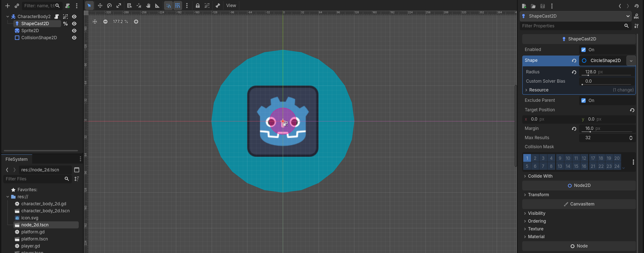Expand the Collide With section
The image size is (644, 253).
pos(540,176)
